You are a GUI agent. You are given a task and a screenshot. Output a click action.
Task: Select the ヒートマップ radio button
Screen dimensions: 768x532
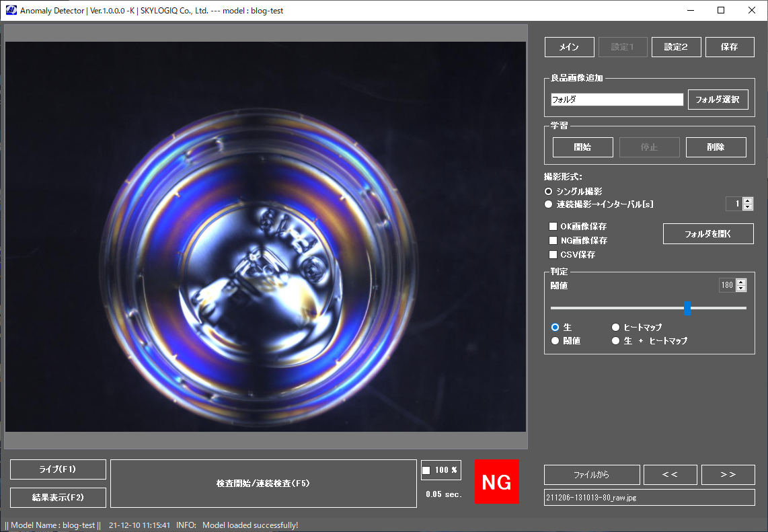pyautogui.click(x=615, y=328)
